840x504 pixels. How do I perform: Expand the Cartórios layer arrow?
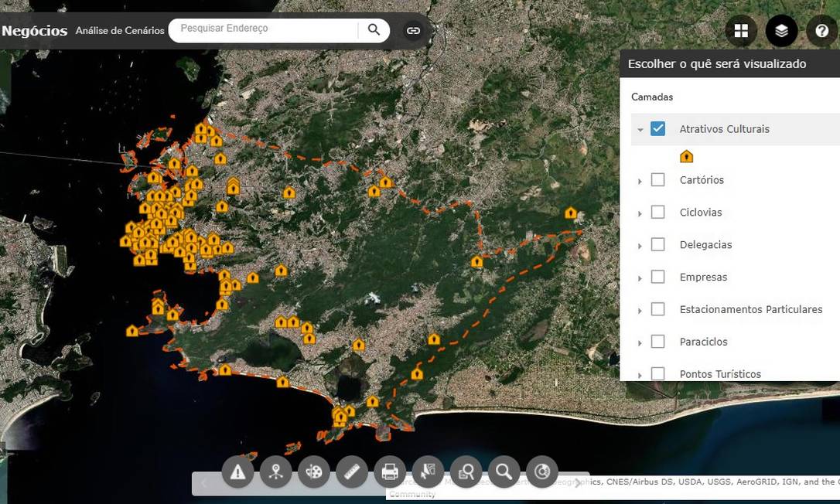640,181
